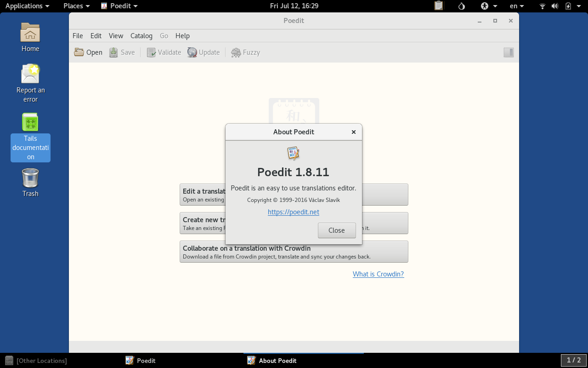
Task: Click 'Edit a translation' button
Action: point(294,195)
